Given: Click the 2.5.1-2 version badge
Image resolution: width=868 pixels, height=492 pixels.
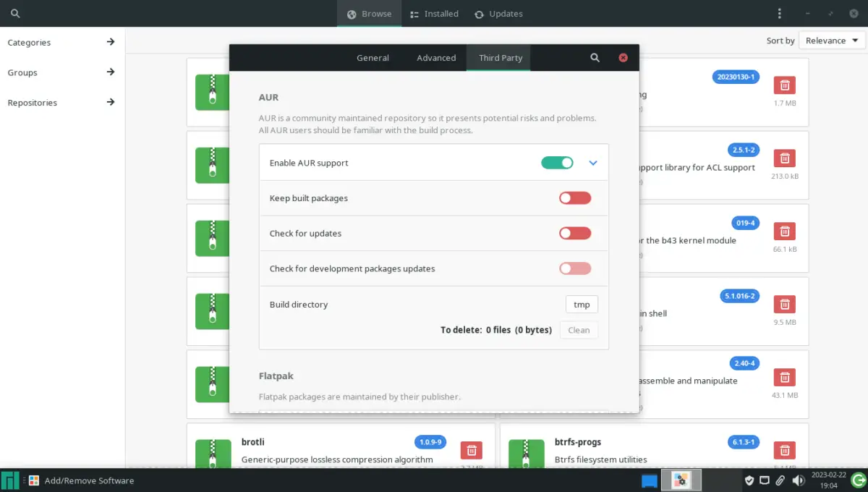Looking at the screenshot, I should coord(744,150).
